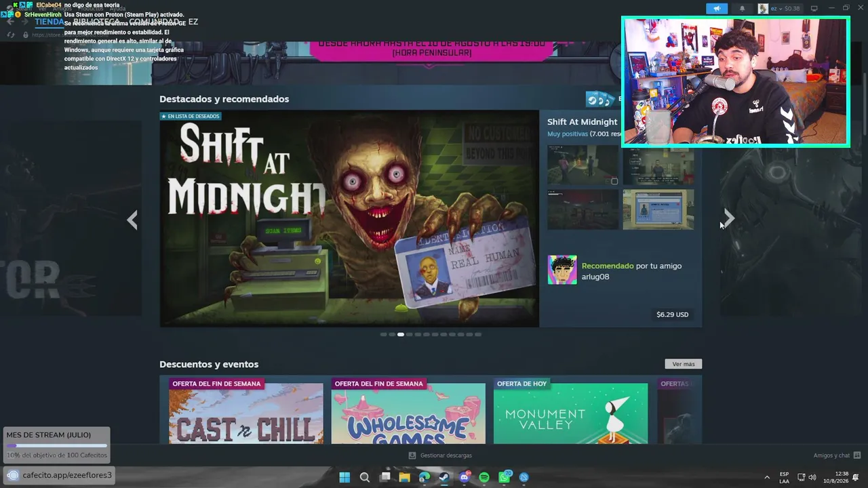Open Microsoft Edge from the taskbar
Image resolution: width=868 pixels, height=488 pixels.
pyautogui.click(x=425, y=477)
